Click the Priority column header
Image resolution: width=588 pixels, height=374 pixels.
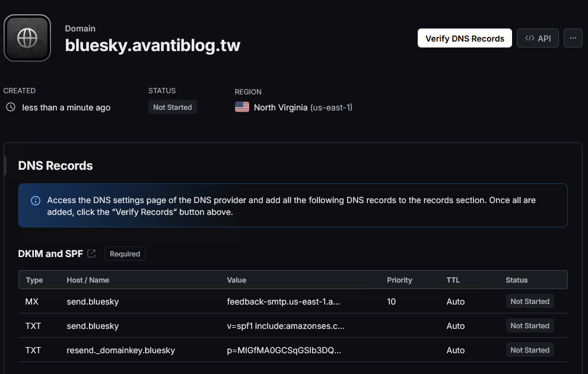coord(399,280)
